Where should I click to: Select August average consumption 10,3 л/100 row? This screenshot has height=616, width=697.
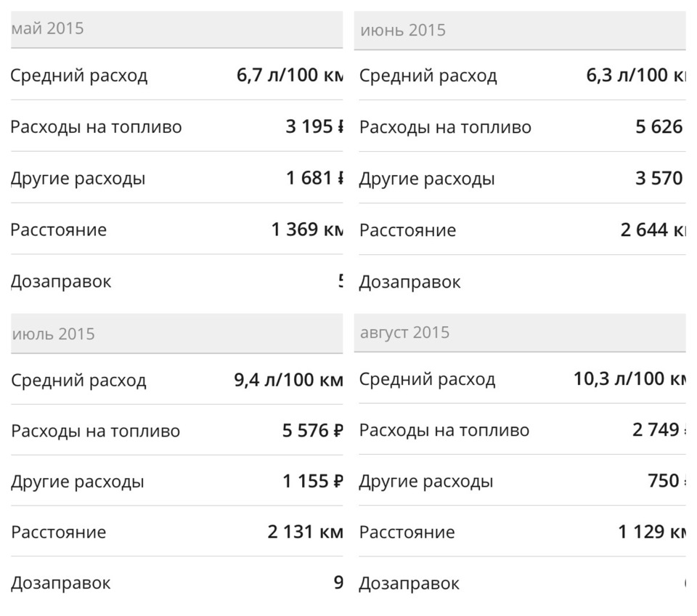[522, 379]
